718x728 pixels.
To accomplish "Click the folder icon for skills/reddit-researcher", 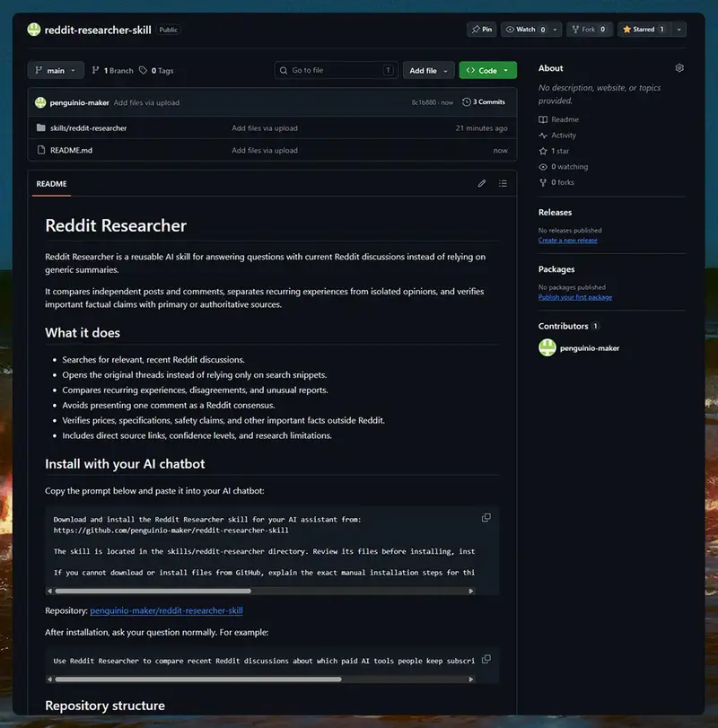I will (41, 127).
